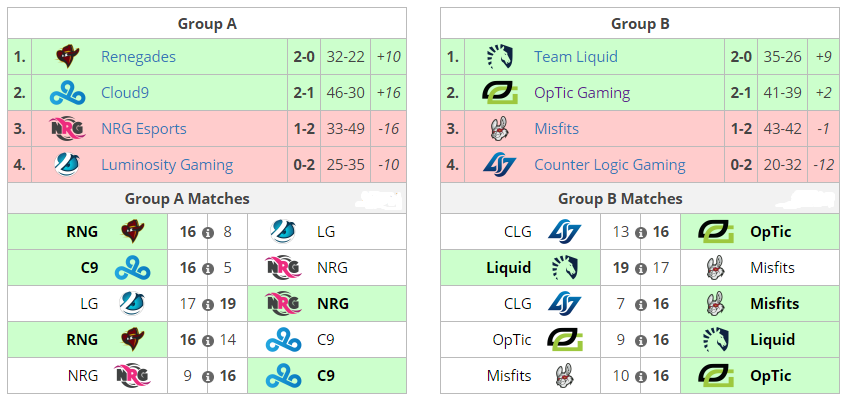
Task: Click the Misfits logo in Group B standings
Action: (x=500, y=129)
